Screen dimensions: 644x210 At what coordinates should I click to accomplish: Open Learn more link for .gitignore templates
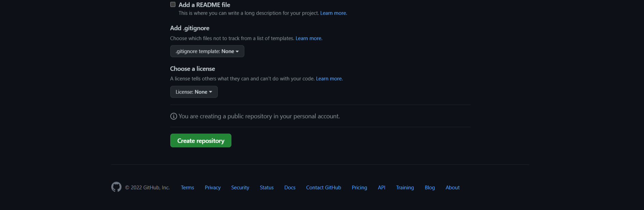coord(309,38)
